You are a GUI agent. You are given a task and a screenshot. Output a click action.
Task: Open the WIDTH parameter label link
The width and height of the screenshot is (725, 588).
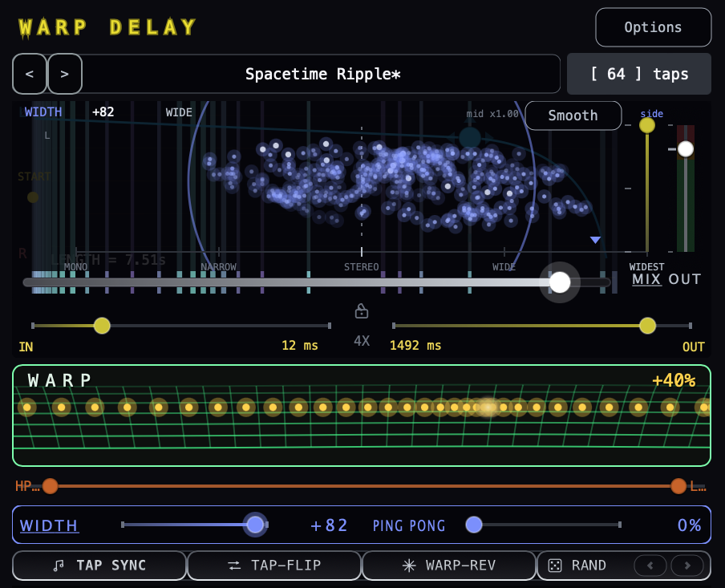point(49,525)
